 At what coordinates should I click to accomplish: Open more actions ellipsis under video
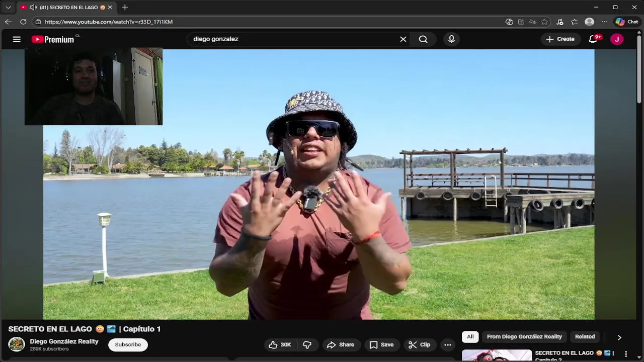448,345
